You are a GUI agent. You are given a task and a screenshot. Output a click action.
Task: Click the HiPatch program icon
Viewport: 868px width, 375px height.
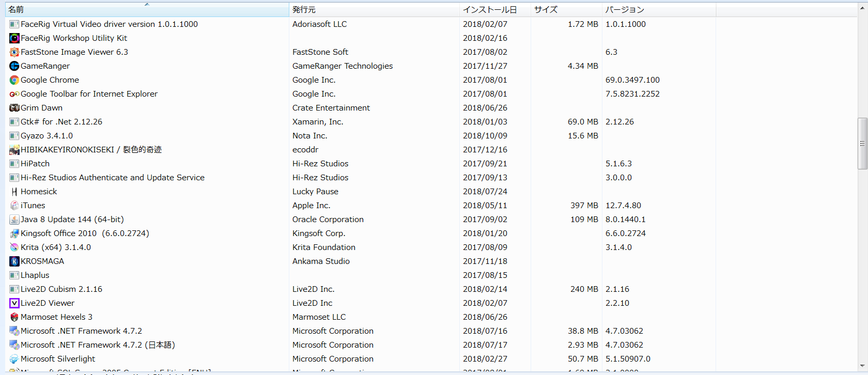click(x=14, y=164)
